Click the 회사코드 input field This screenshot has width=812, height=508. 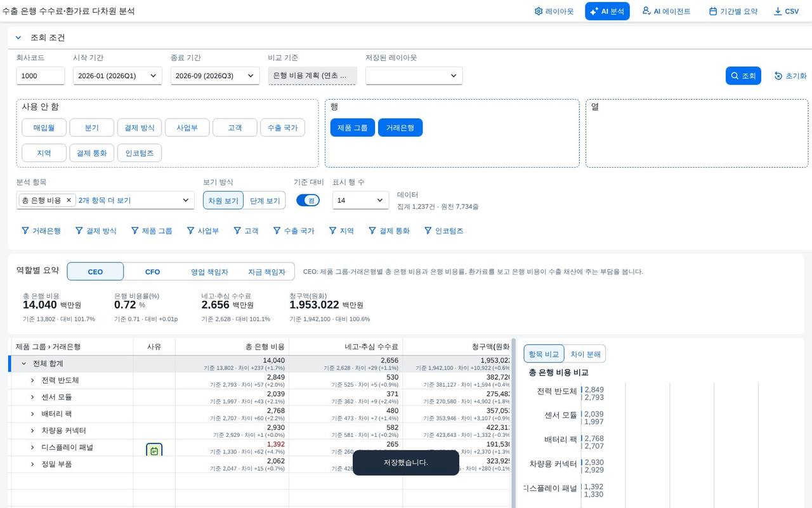(x=41, y=76)
